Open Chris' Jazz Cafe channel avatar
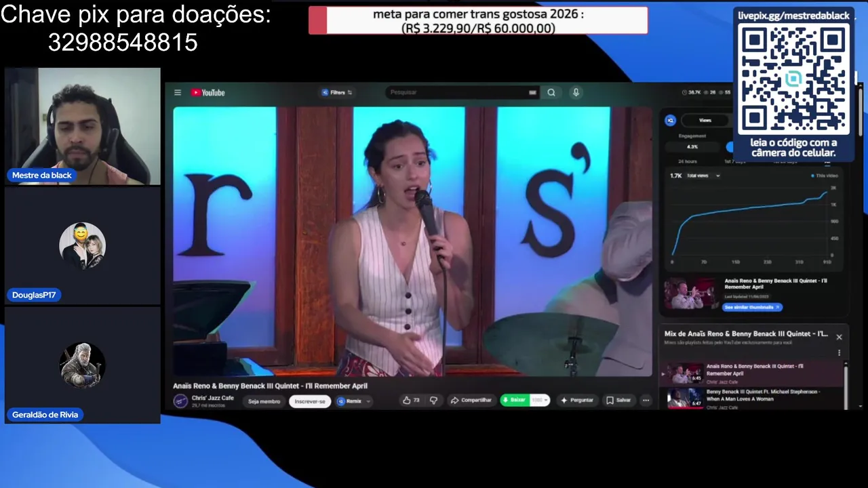This screenshot has height=488, width=868. tap(180, 401)
